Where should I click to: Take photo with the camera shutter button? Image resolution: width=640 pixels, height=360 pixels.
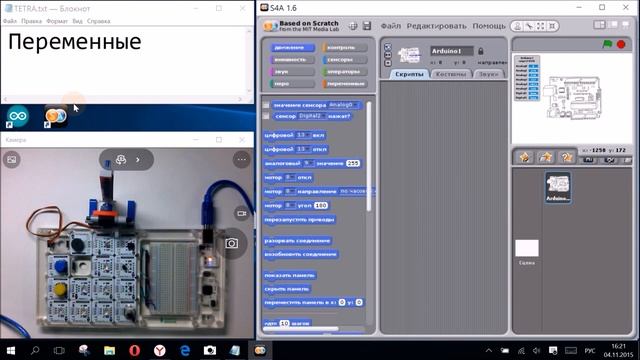(x=232, y=244)
